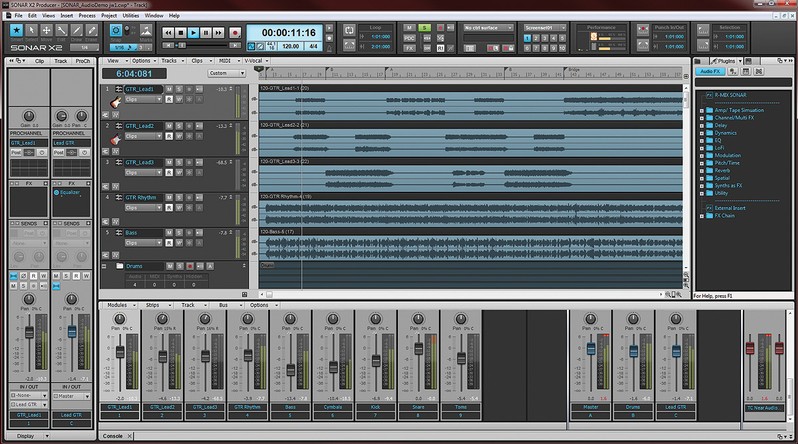Select the ProCh tab in the Inspector
The image size is (798, 444).
(82, 61)
